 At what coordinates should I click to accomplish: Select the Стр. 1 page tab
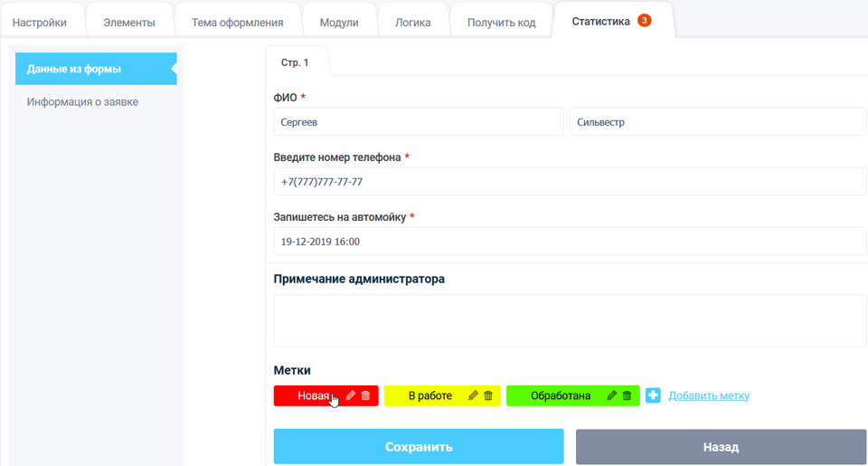point(295,62)
